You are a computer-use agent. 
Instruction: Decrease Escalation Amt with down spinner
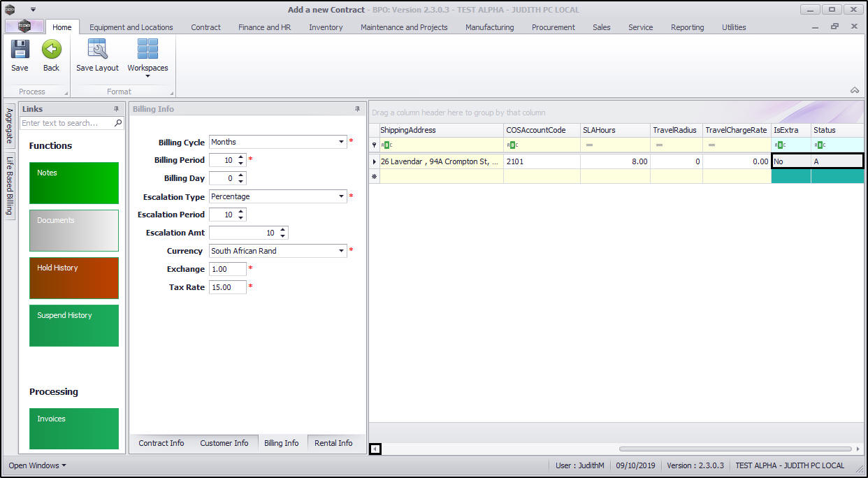coord(282,236)
